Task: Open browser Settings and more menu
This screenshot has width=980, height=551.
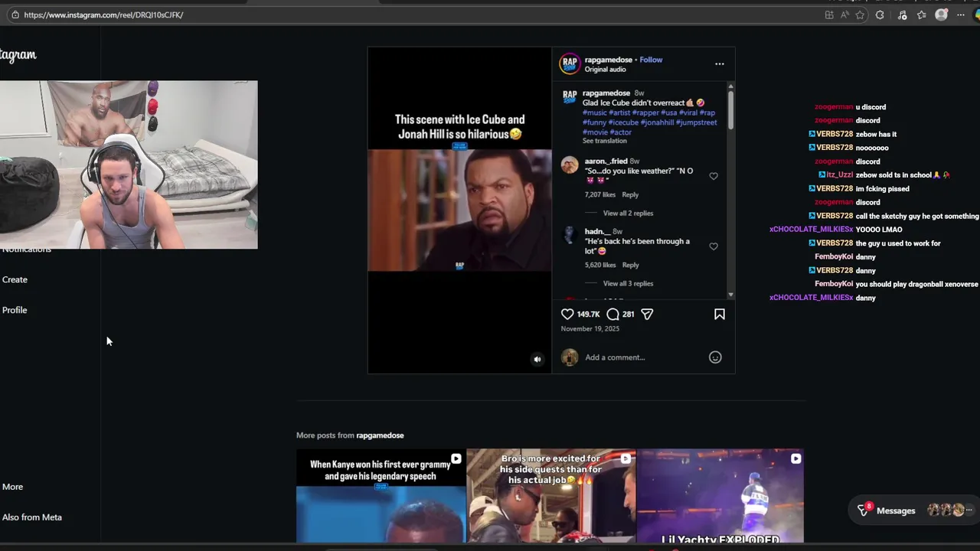Action: click(961, 15)
